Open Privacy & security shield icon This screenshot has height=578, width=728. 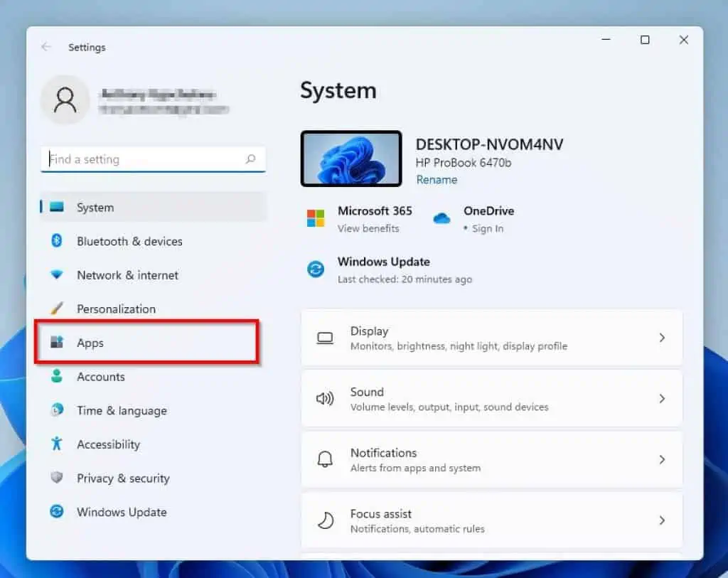(x=57, y=478)
